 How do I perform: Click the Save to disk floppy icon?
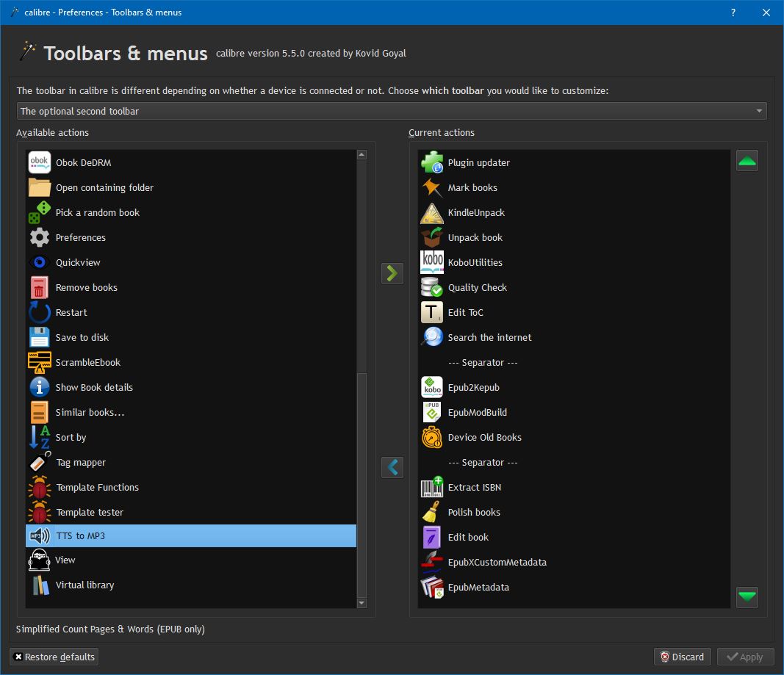(x=40, y=337)
